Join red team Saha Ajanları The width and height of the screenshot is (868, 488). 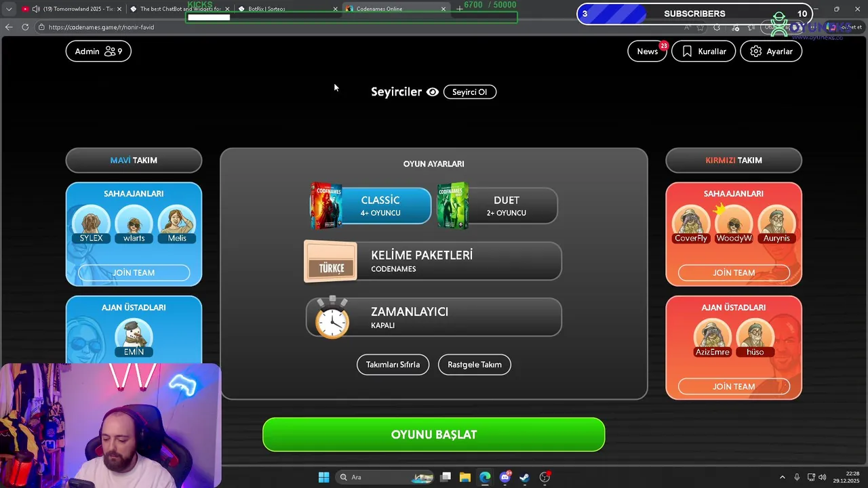click(734, 272)
